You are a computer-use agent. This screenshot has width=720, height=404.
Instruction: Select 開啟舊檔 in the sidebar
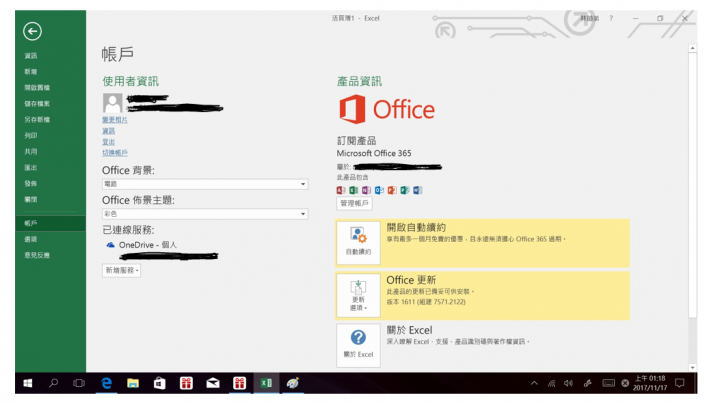[37, 88]
